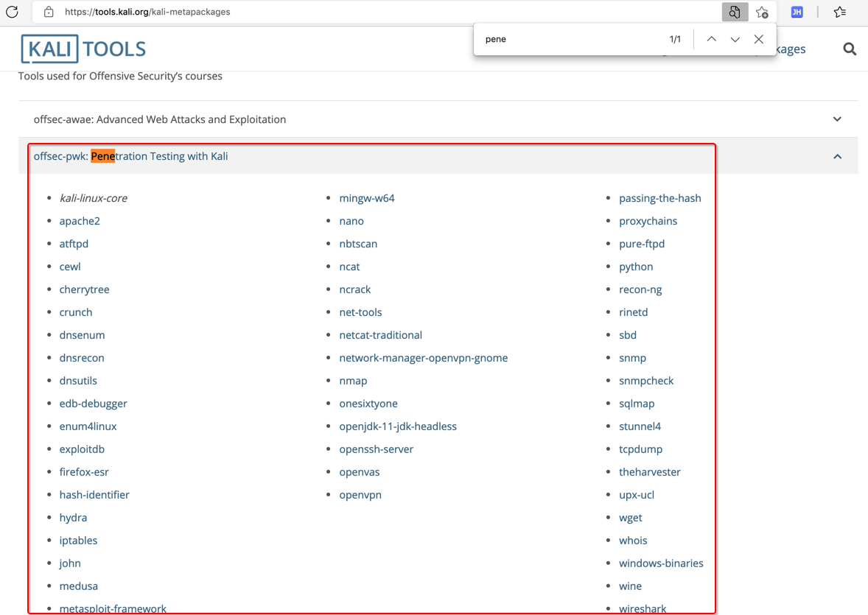This screenshot has width=868, height=615.
Task: Expand the offsec-awae section chevron
Action: (x=837, y=119)
